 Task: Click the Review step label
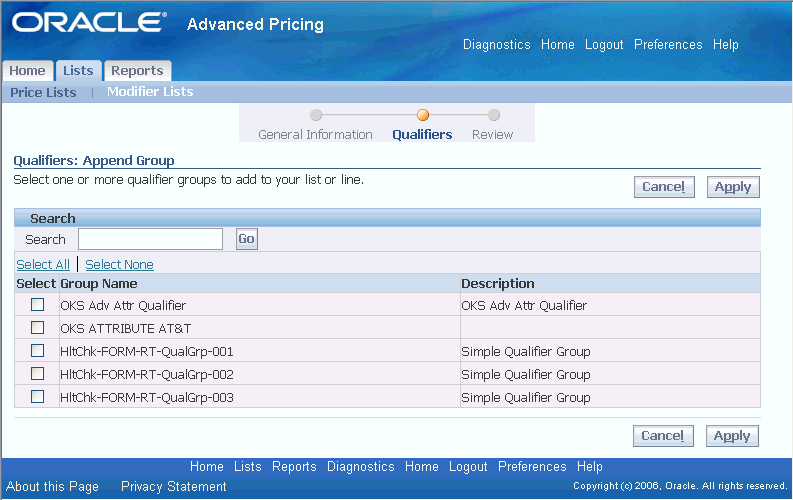click(493, 134)
